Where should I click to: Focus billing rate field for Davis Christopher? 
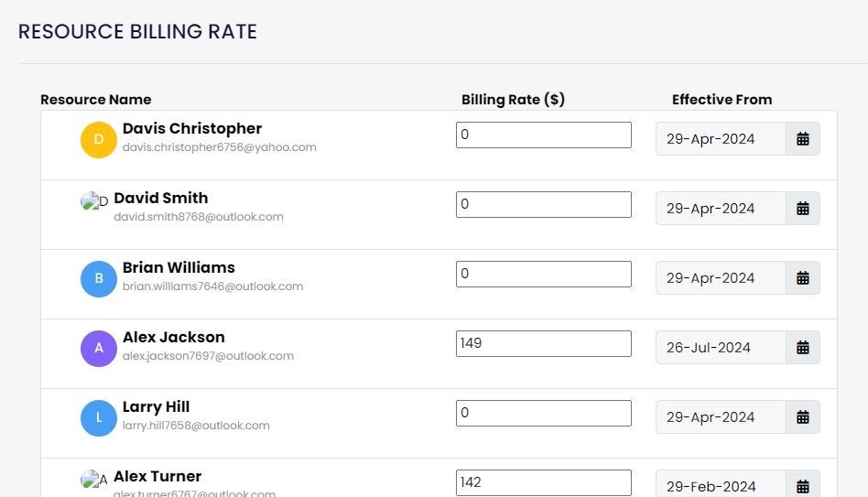(x=543, y=135)
